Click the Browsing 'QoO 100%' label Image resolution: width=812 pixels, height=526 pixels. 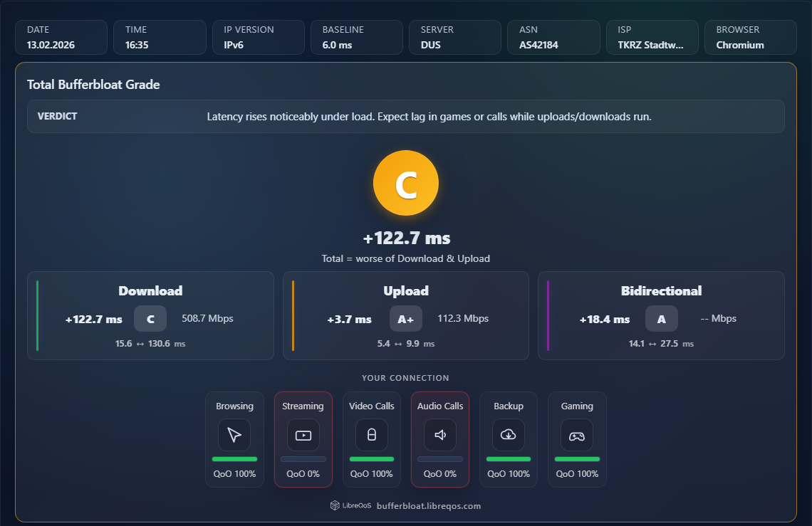(x=234, y=474)
